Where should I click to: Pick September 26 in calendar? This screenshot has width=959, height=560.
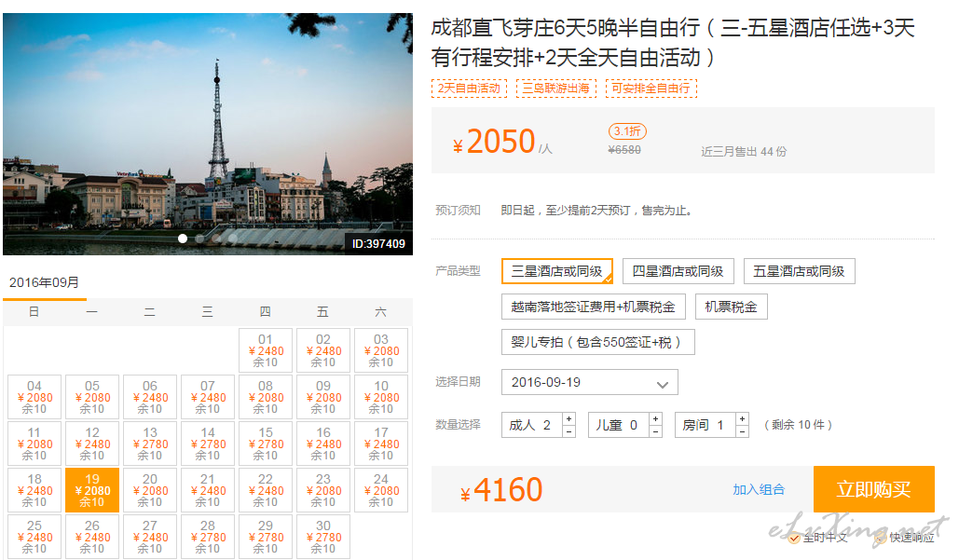92,536
